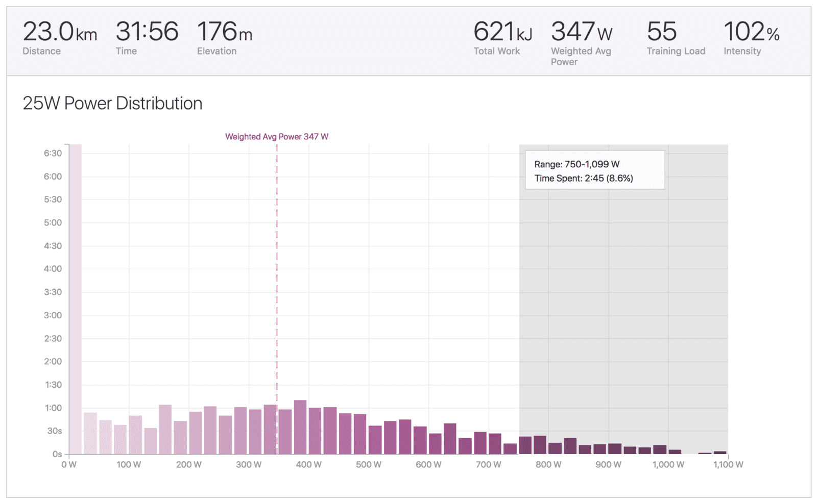Select the dashed Weighted Avg Power 347 W line

[x=277, y=299]
